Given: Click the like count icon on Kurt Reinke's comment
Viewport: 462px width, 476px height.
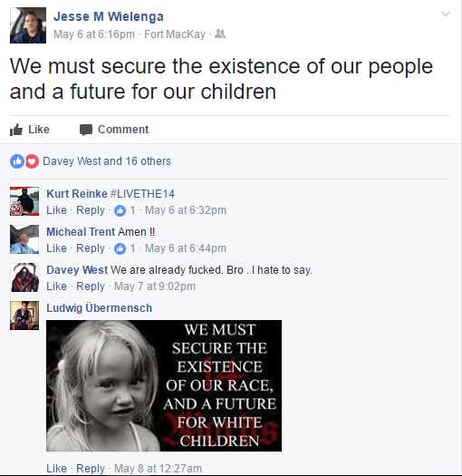Looking at the screenshot, I should 120,210.
